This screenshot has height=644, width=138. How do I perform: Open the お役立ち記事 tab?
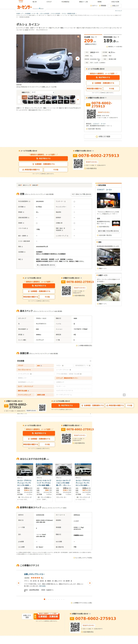(x=115, y=2)
